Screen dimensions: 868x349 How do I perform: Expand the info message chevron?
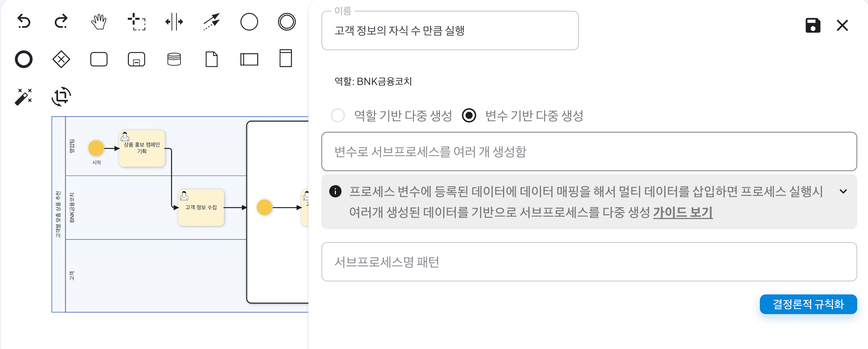tap(843, 192)
